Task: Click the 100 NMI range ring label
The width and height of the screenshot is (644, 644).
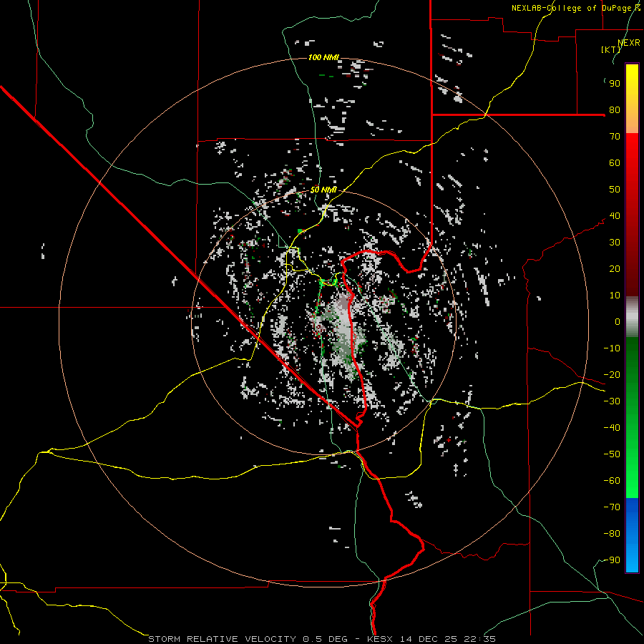Action: point(323,57)
